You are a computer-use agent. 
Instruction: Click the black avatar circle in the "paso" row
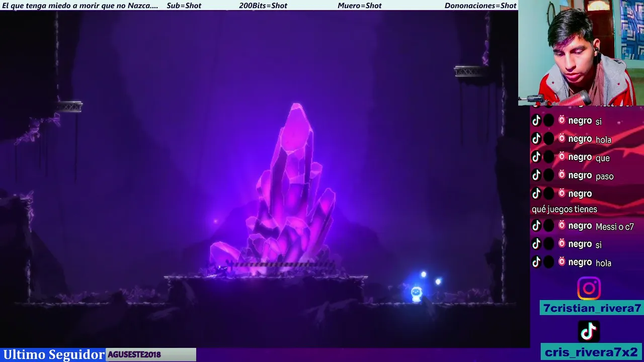pos(549,175)
